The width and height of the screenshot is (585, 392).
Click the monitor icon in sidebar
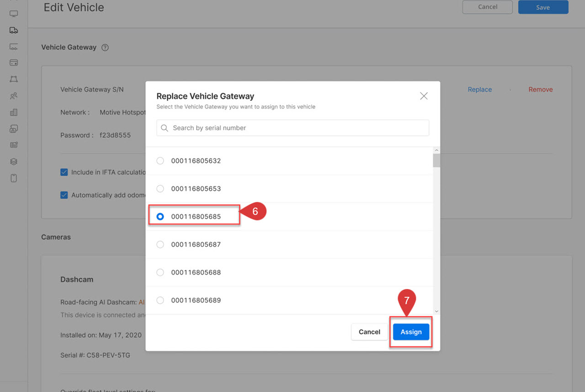point(14,14)
